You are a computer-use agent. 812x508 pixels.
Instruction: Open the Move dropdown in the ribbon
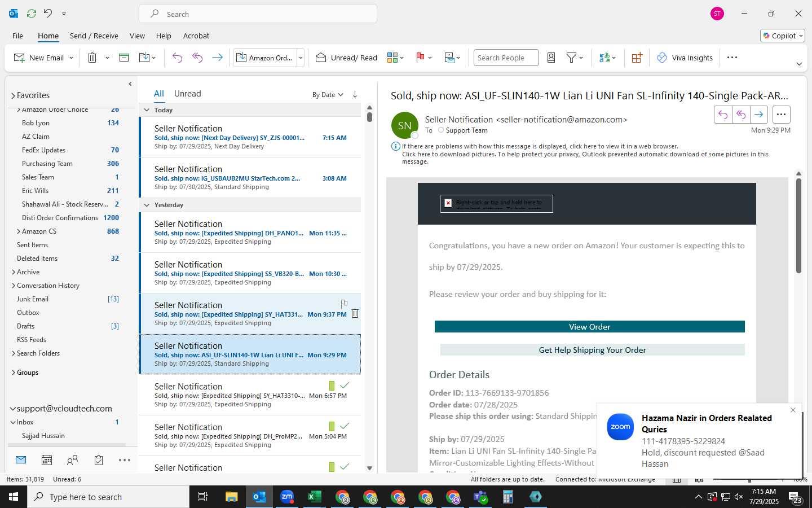[x=147, y=58]
